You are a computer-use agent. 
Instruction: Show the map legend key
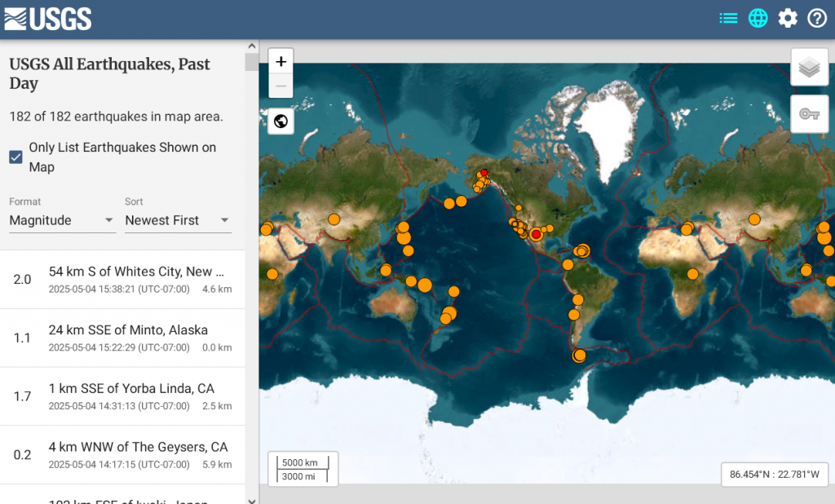click(809, 114)
